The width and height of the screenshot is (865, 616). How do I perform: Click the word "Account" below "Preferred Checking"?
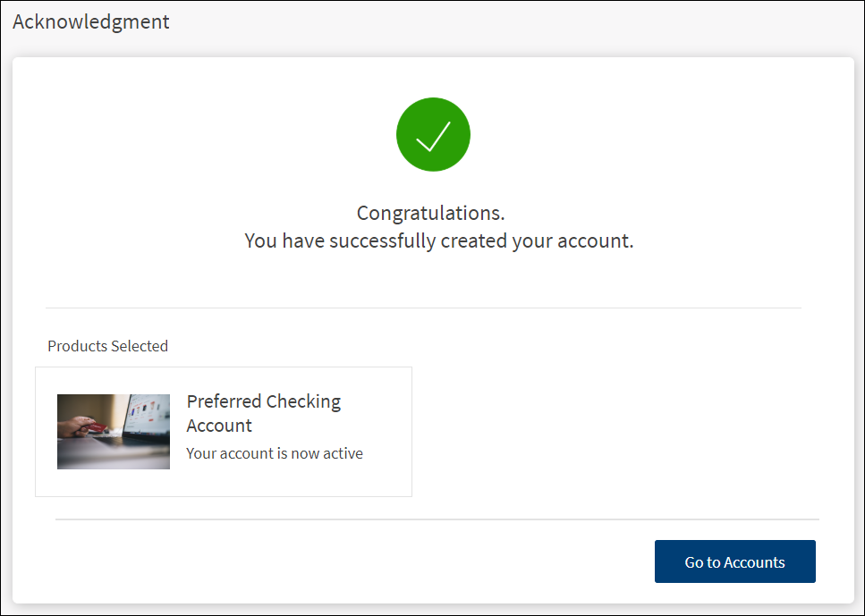[219, 426]
